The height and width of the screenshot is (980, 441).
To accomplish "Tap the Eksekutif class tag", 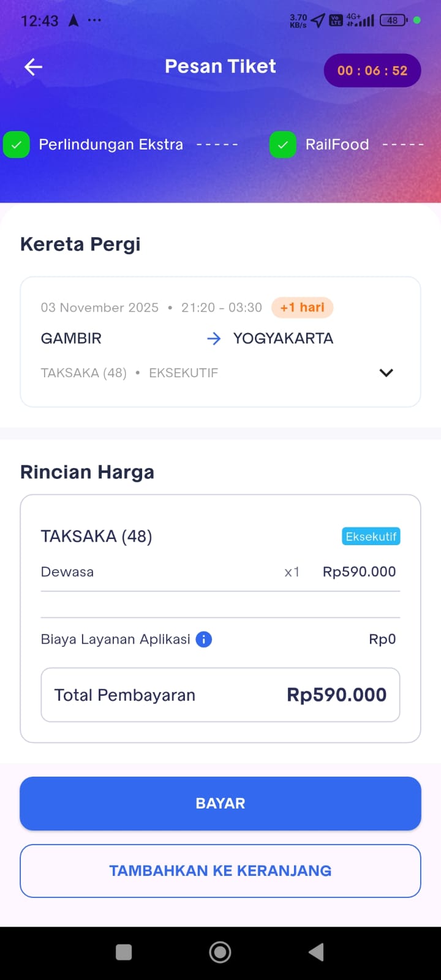I will point(371,537).
